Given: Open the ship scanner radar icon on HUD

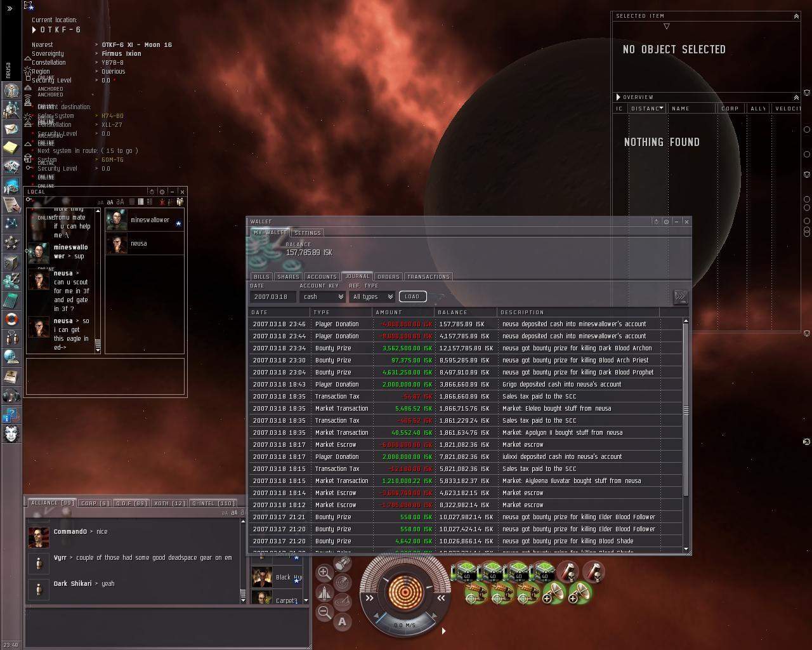Looking at the screenshot, I should pyautogui.click(x=343, y=581).
